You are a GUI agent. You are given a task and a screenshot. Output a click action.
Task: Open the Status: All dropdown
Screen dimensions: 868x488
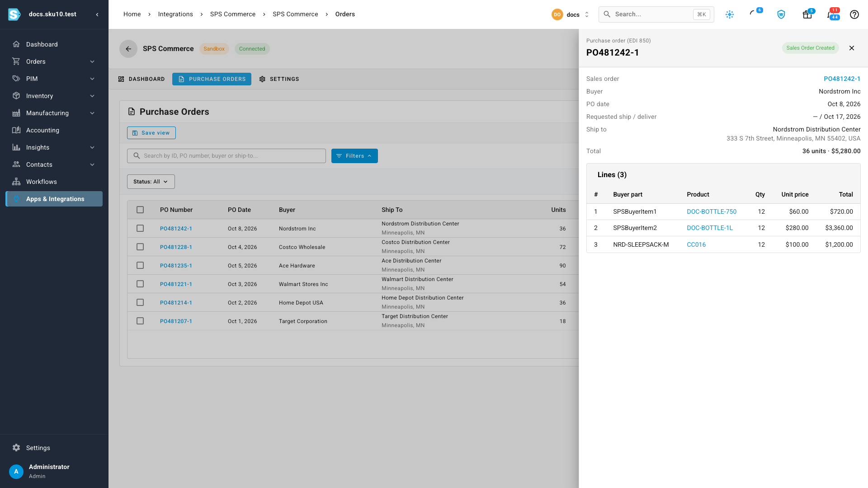click(151, 182)
